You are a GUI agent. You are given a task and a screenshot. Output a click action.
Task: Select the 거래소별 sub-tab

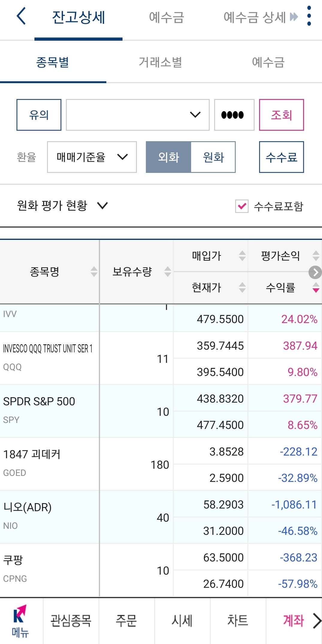click(160, 63)
